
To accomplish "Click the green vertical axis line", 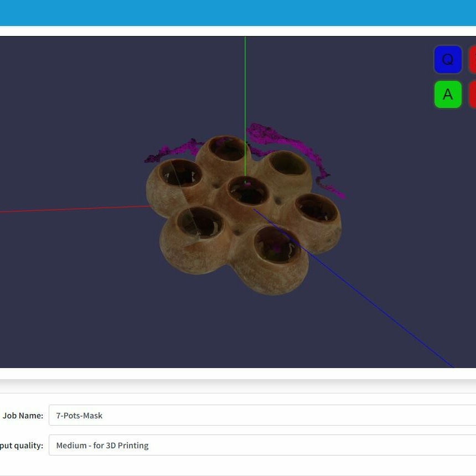I will coord(245,83).
